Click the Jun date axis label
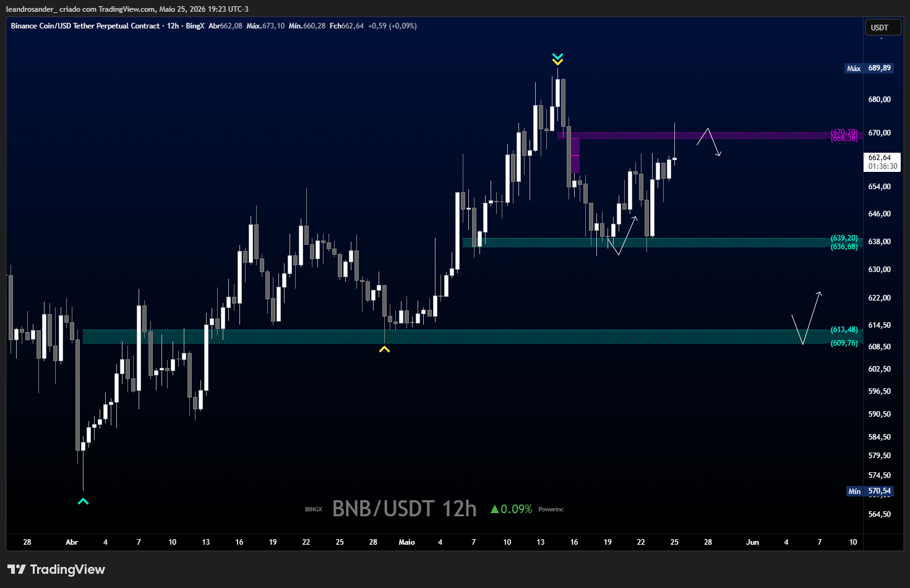This screenshot has height=588, width=910. 752,542
